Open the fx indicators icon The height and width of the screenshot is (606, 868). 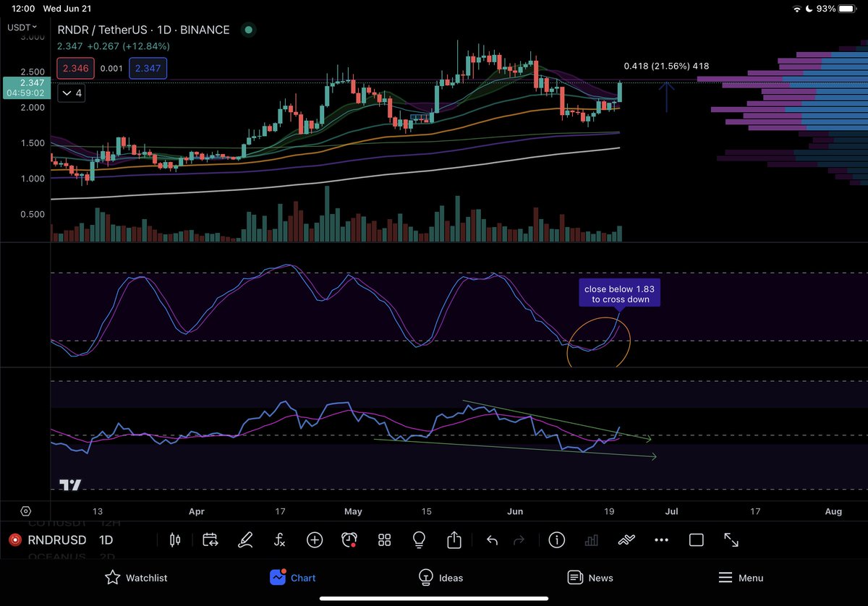click(280, 539)
